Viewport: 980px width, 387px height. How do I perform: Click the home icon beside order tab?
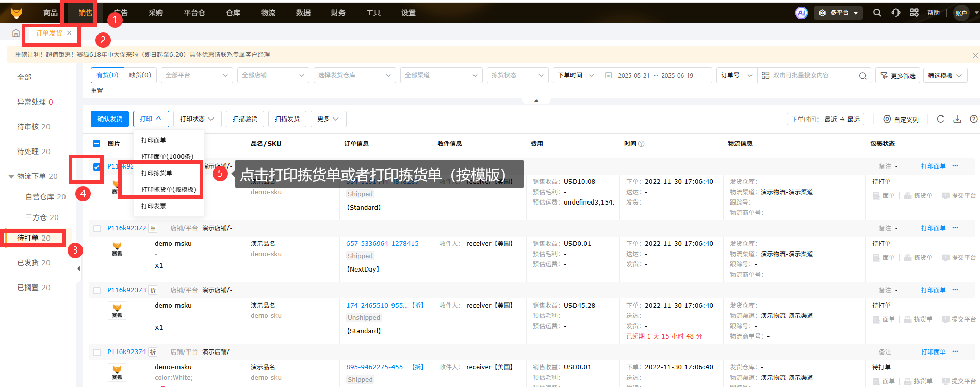pyautogui.click(x=16, y=33)
